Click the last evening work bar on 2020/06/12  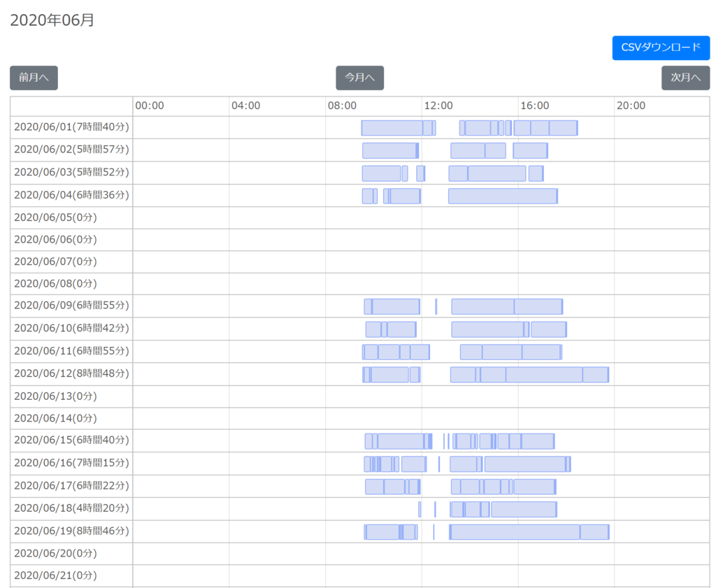point(596,375)
